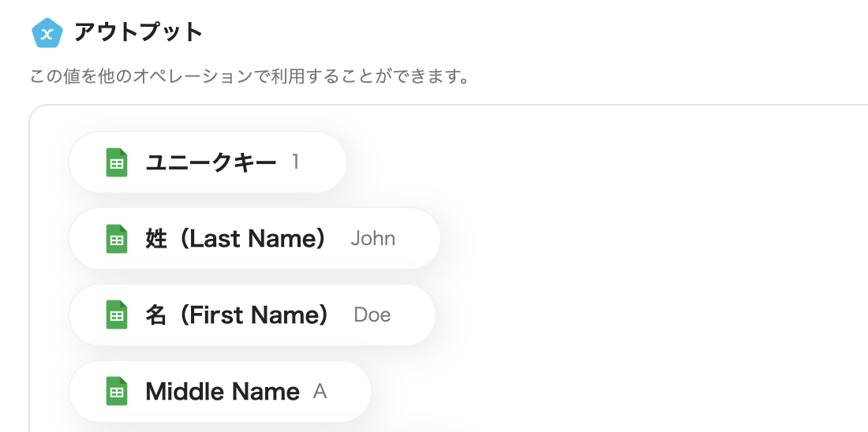This screenshot has height=432, width=868.
Task: Click the value 1 next to ユニークキー
Action: [296, 162]
